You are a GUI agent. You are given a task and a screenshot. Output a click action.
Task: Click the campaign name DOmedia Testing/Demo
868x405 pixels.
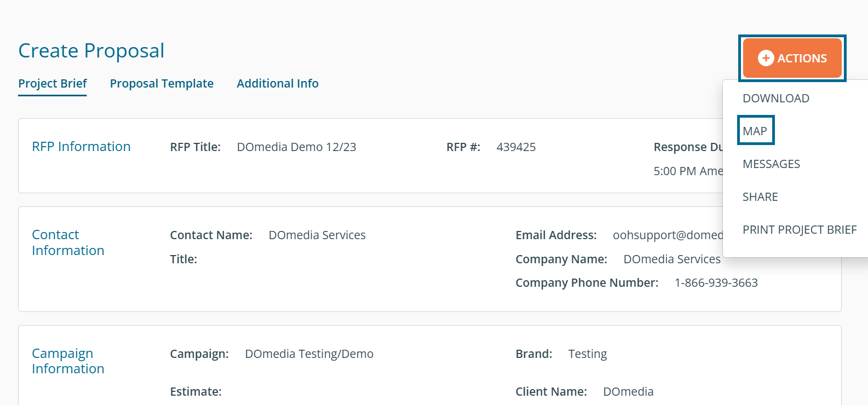[x=309, y=354]
